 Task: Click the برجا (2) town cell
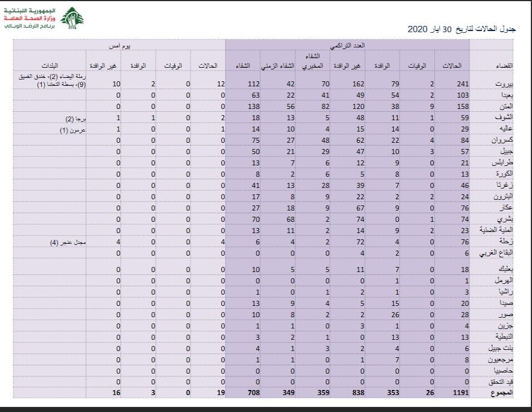[x=75, y=119]
